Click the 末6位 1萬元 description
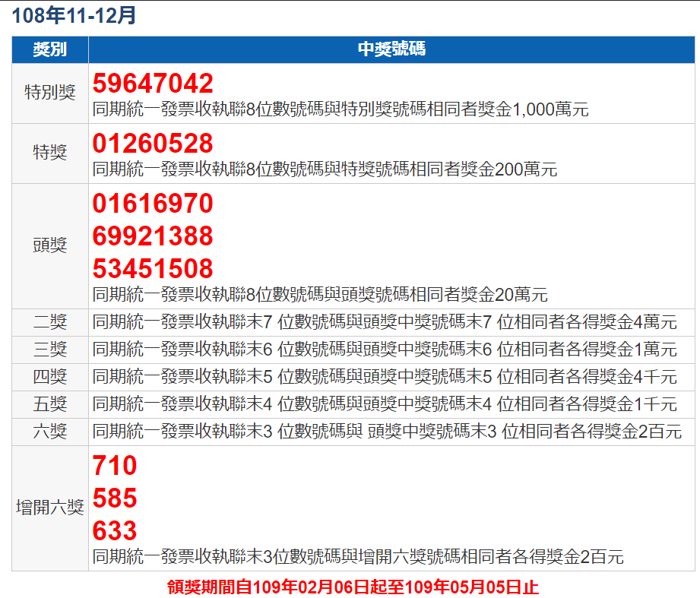This screenshot has width=700, height=598. point(385,350)
